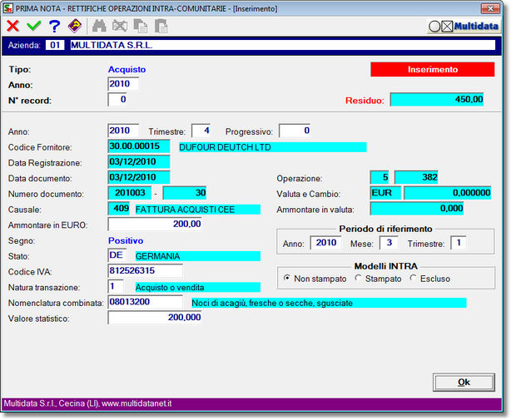Click the binoculars search icon
This screenshot has height=420, width=511.
point(100,26)
